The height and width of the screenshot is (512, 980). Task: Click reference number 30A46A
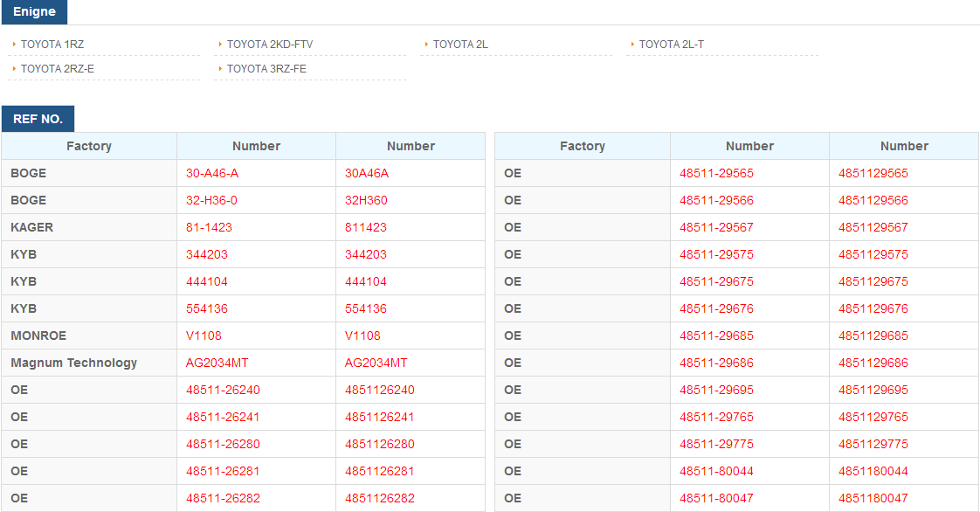(367, 173)
